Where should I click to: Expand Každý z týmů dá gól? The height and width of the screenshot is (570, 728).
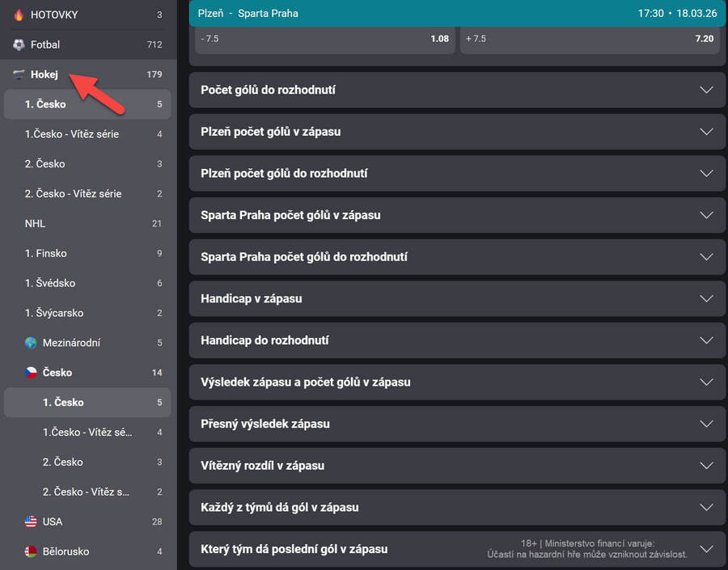457,508
